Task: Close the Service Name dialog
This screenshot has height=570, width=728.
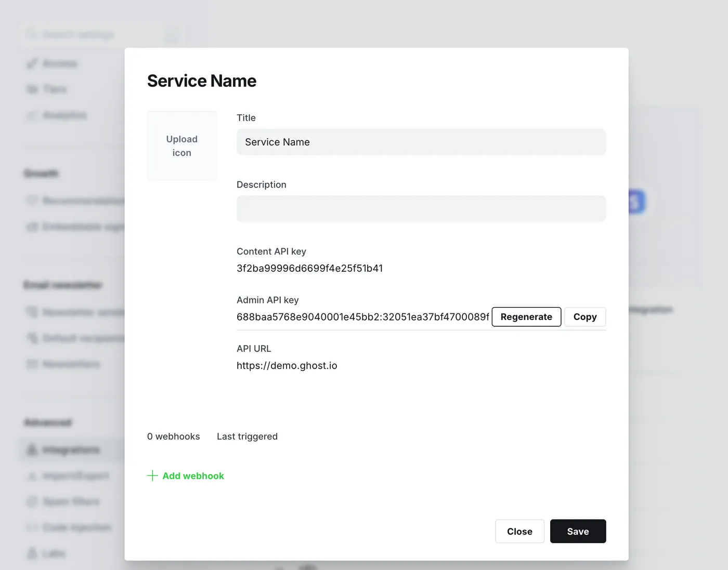Action: coord(519,531)
